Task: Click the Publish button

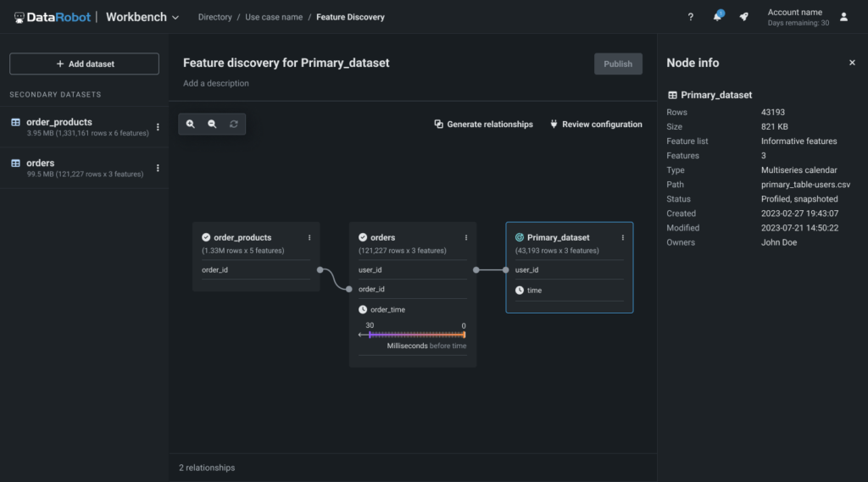Action: pyautogui.click(x=618, y=64)
